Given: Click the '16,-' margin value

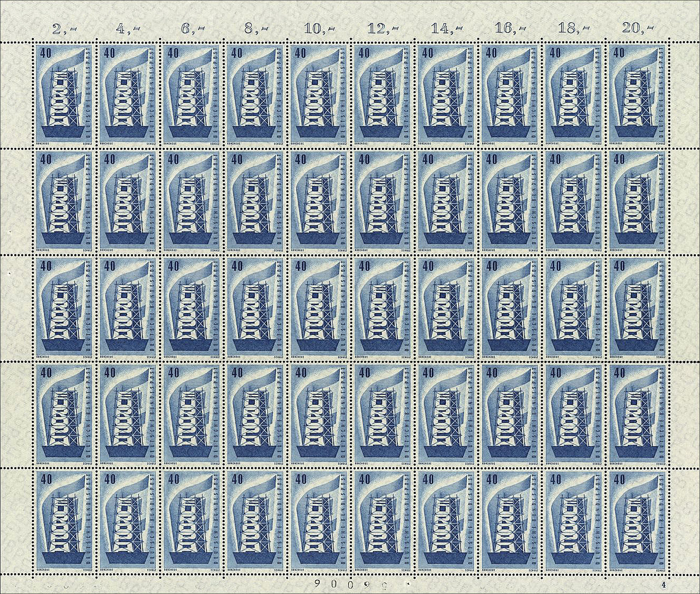Looking at the screenshot, I should (510, 29).
